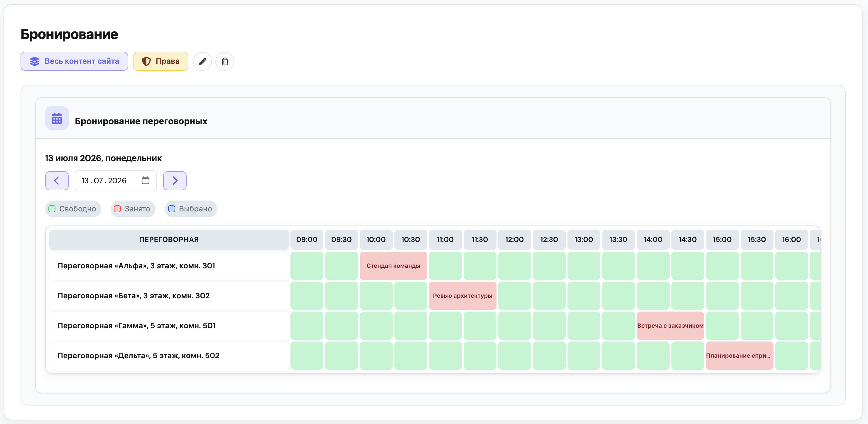Click the trash delete icon
This screenshot has width=868, height=424.
(x=225, y=61)
